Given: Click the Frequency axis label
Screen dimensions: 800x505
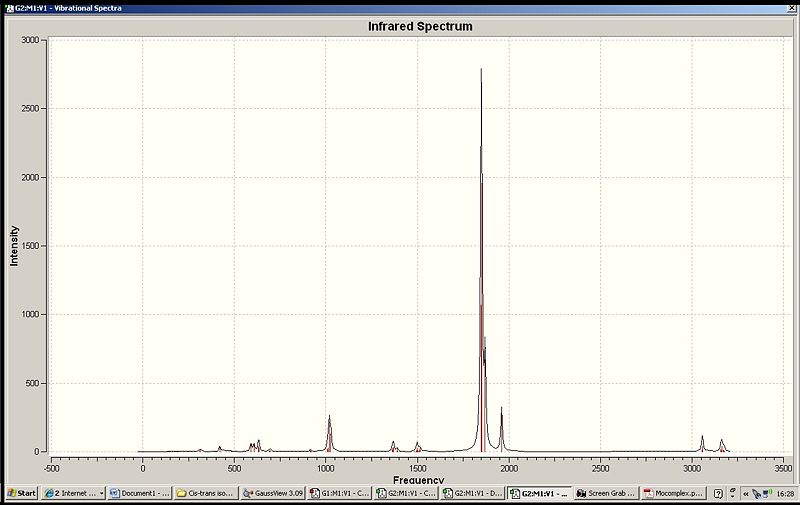Looking at the screenshot, I should tap(418, 480).
